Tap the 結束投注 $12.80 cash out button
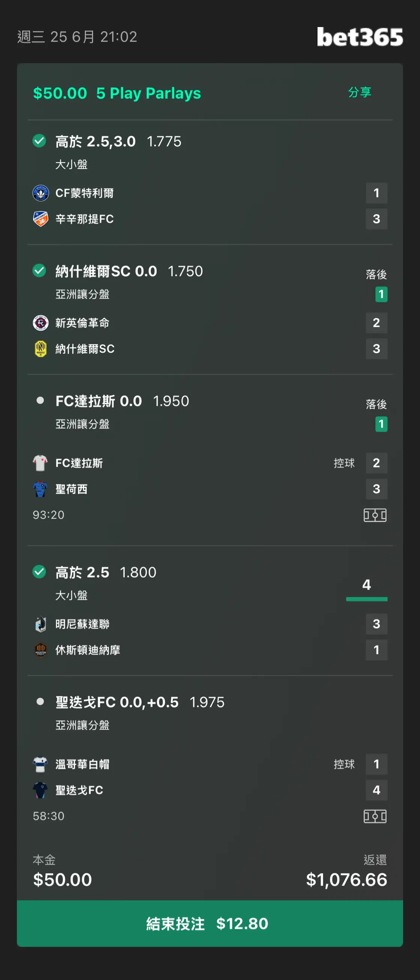This screenshot has width=420, height=980. point(210,923)
